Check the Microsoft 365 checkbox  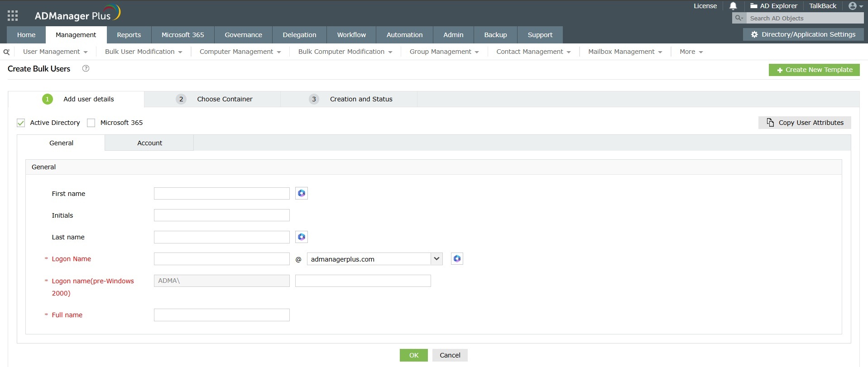point(91,123)
